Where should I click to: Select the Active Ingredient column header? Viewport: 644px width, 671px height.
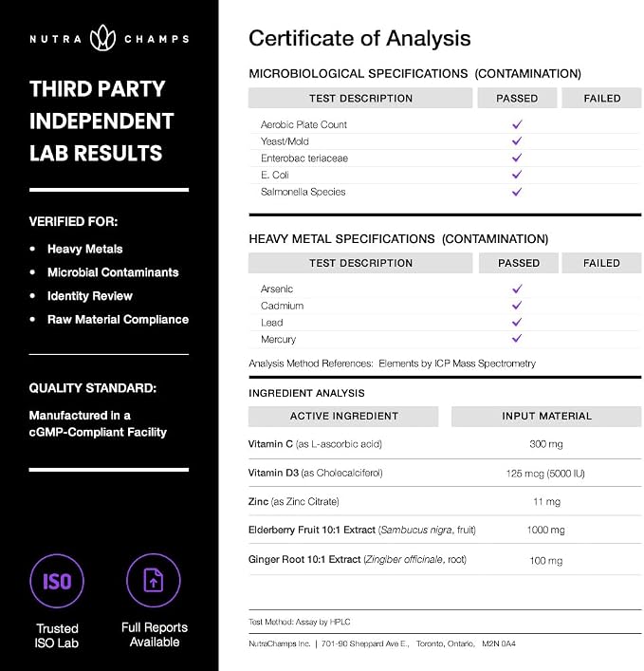tap(343, 416)
